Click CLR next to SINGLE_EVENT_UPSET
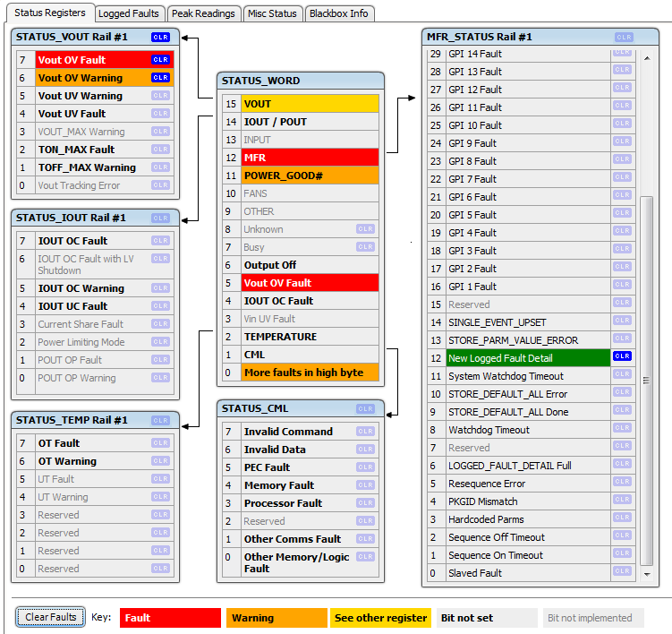Viewport: 672px width, 634px height. pyautogui.click(x=622, y=321)
